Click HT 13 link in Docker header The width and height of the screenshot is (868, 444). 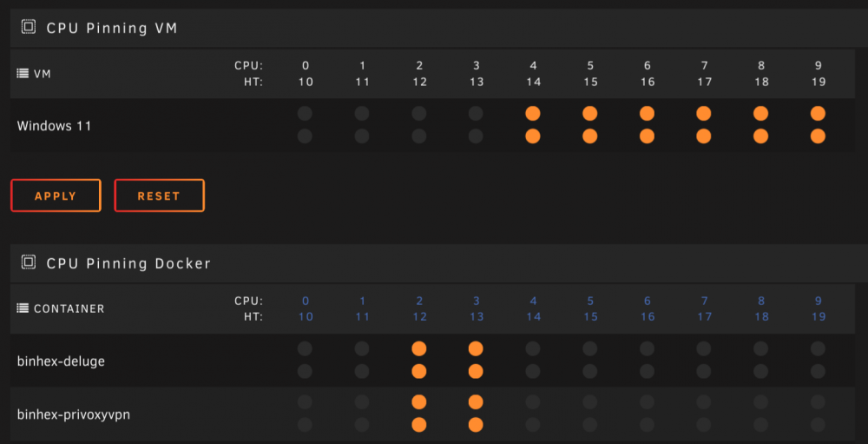click(477, 317)
